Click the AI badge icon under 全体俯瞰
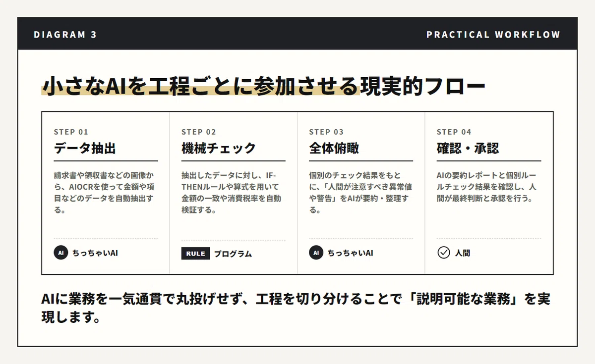 [x=316, y=253]
